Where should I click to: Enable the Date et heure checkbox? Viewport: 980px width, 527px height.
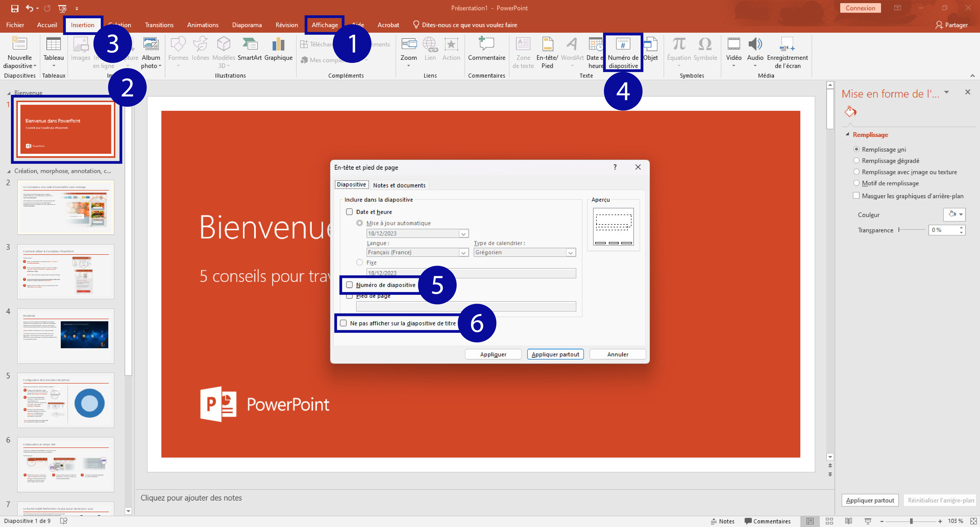tap(349, 212)
